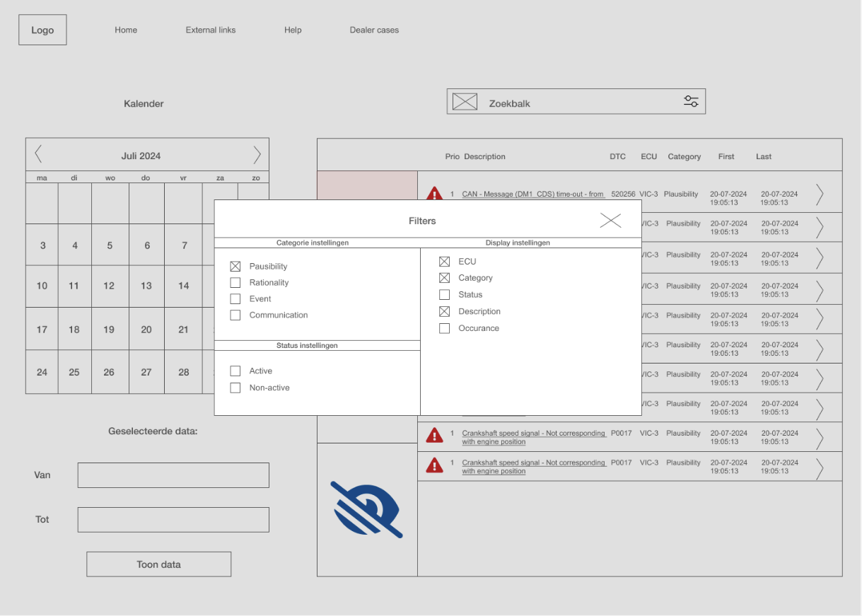The width and height of the screenshot is (862, 616).
Task: Check the Active status checkbox
Action: (235, 371)
